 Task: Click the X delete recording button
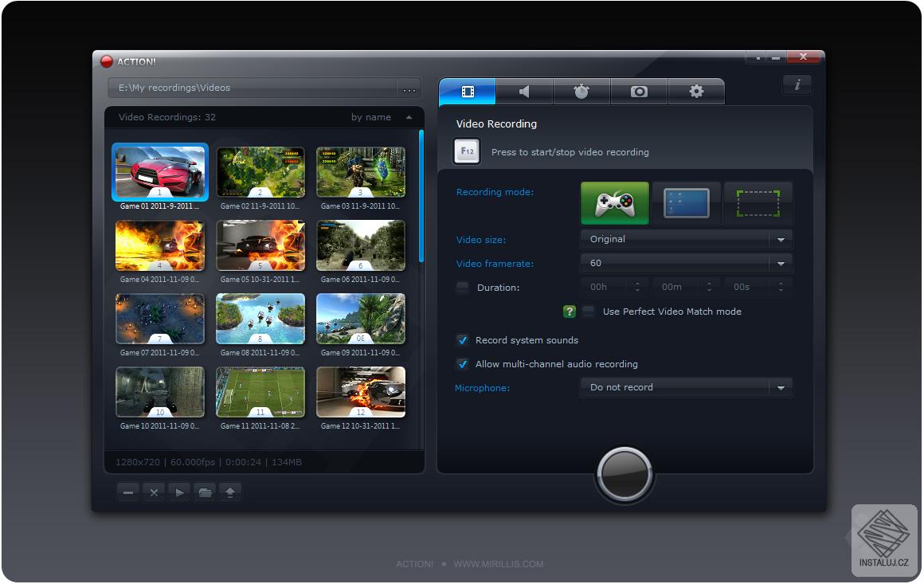[154, 492]
